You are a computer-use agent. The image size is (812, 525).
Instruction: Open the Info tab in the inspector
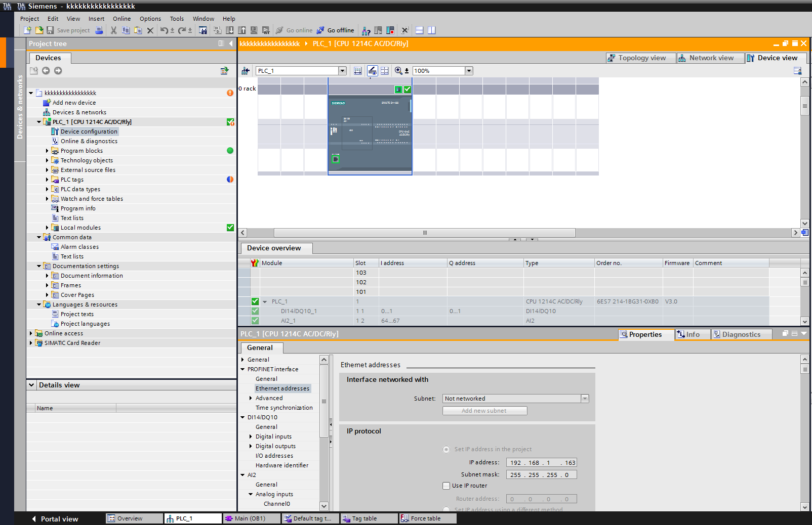point(693,334)
